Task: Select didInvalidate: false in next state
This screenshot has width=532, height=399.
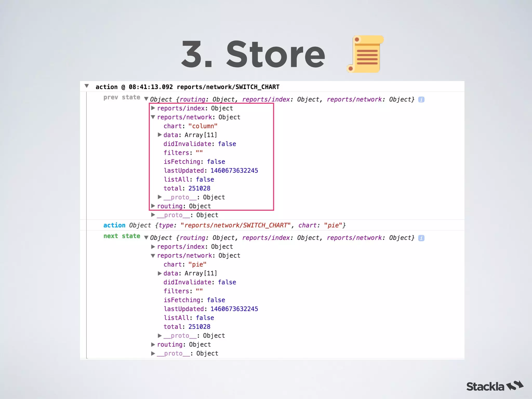Action: 200,282
